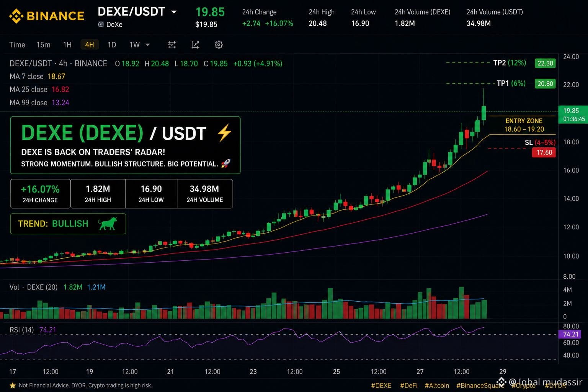Click the Vol DEXE (20) indicator label
588x392 pixels.
point(33,287)
